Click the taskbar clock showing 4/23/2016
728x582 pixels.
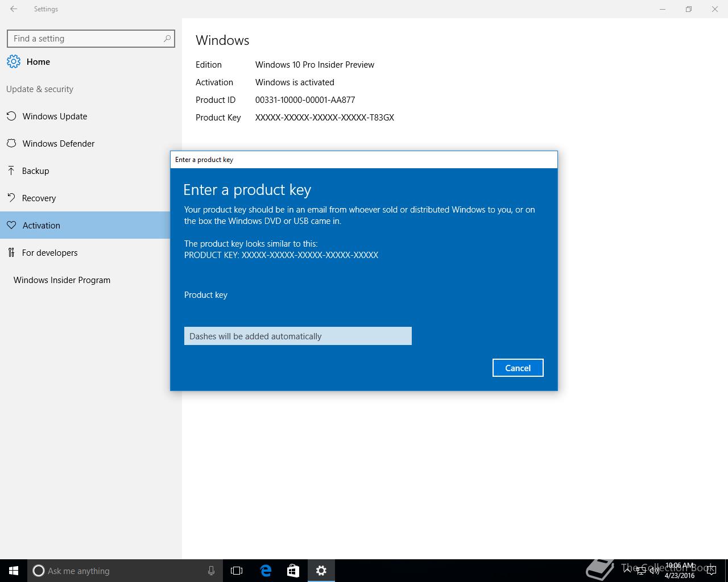click(x=680, y=571)
